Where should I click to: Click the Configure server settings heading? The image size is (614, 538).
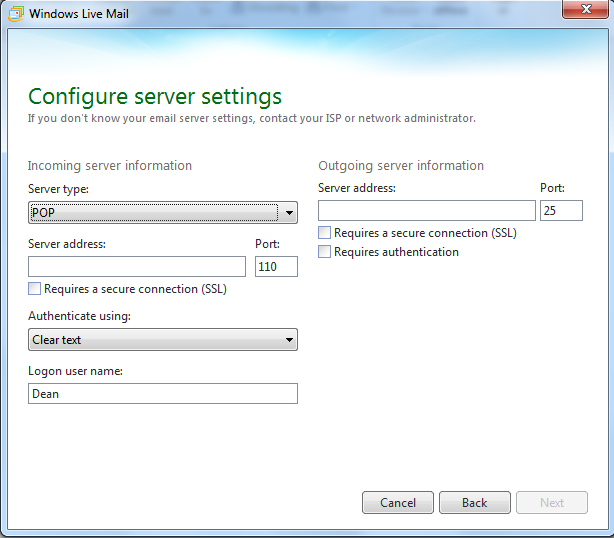click(x=155, y=97)
